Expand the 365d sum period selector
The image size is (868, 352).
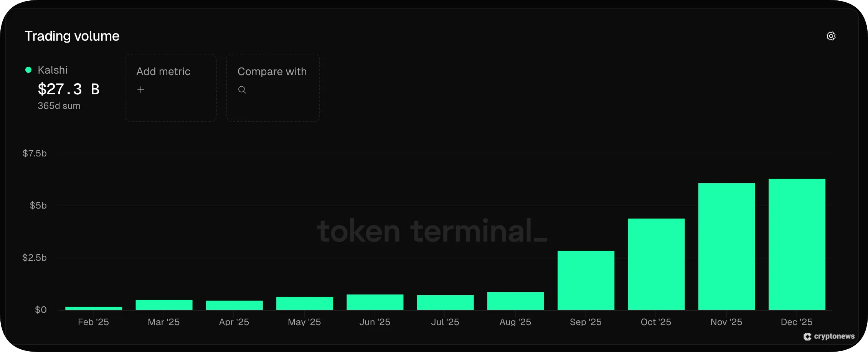pos(59,106)
